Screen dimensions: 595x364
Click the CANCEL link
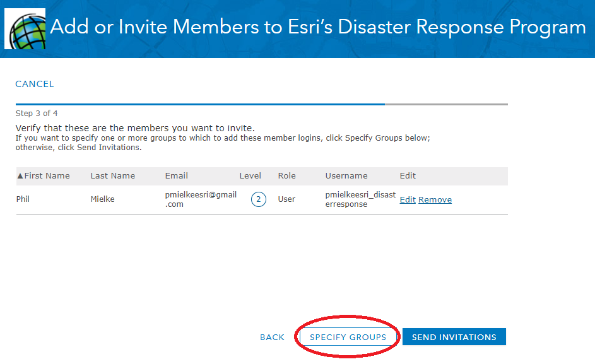tap(35, 84)
